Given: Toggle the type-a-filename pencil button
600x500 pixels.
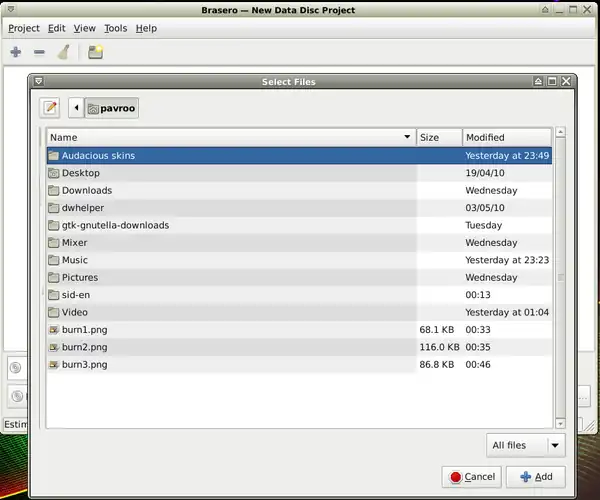Looking at the screenshot, I should coord(50,108).
